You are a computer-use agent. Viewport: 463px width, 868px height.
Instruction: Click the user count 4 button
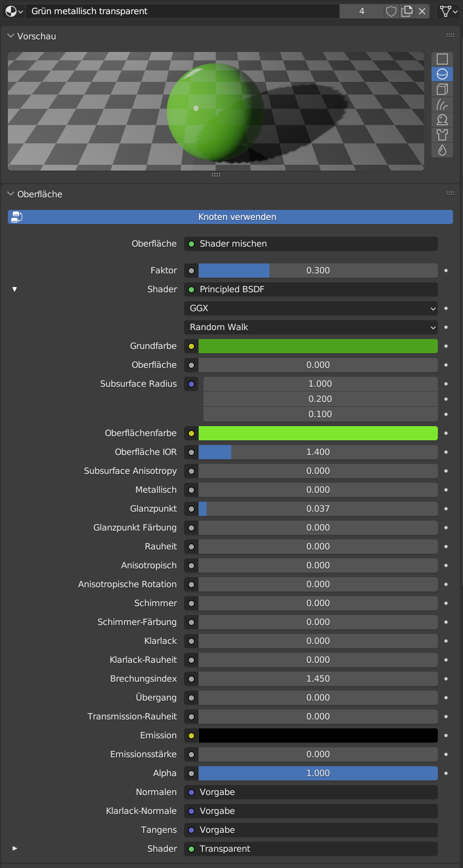pos(361,11)
